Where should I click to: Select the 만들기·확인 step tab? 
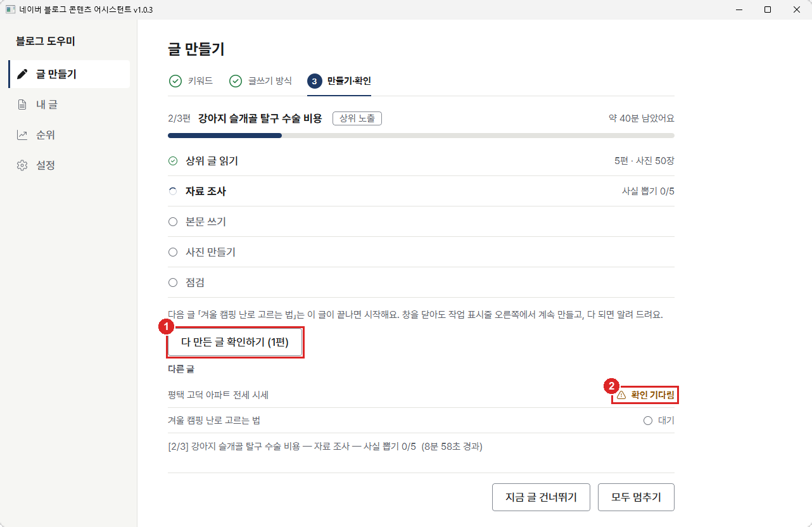pyautogui.click(x=339, y=81)
